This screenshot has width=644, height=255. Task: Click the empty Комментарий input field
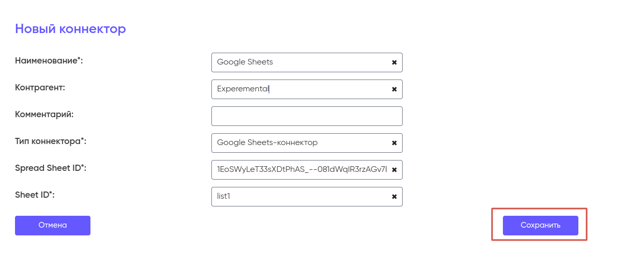point(306,116)
